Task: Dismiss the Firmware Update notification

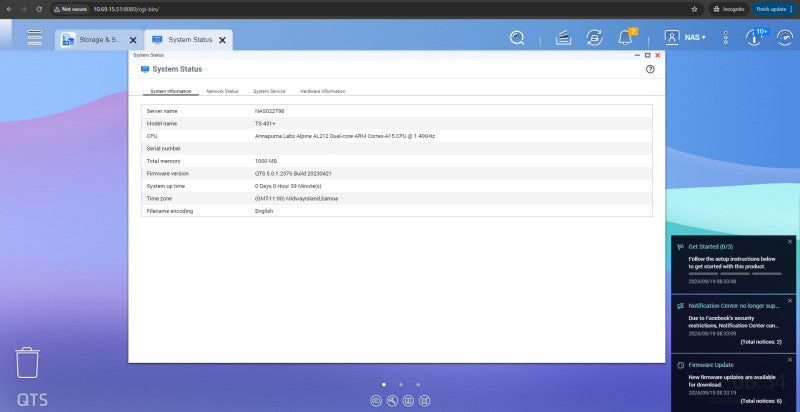Action: click(790, 359)
